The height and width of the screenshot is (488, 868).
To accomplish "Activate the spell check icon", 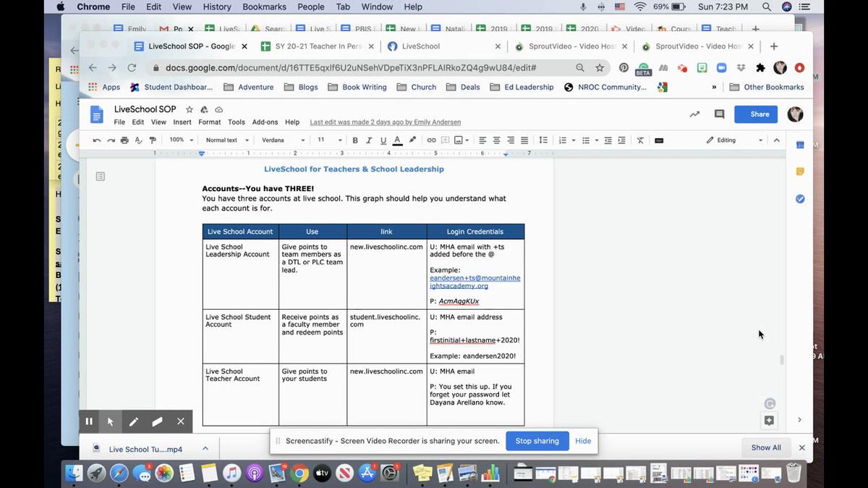I will coord(138,140).
